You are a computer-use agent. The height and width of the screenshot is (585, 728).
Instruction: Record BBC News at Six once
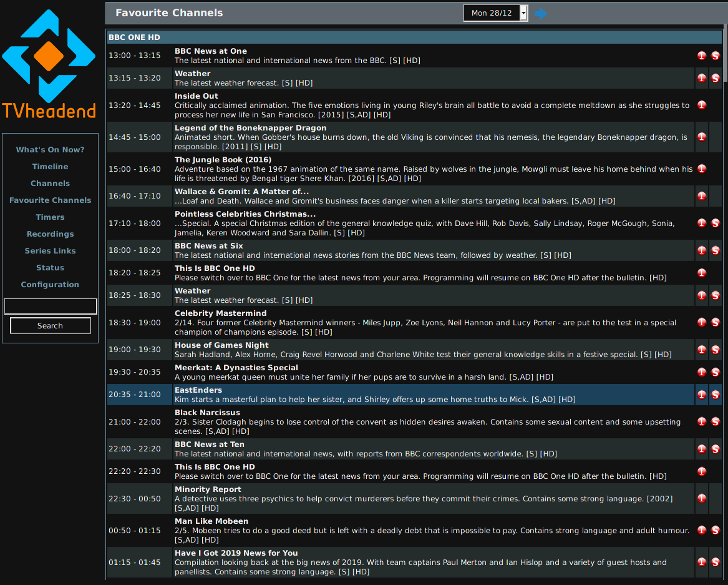pos(702,250)
